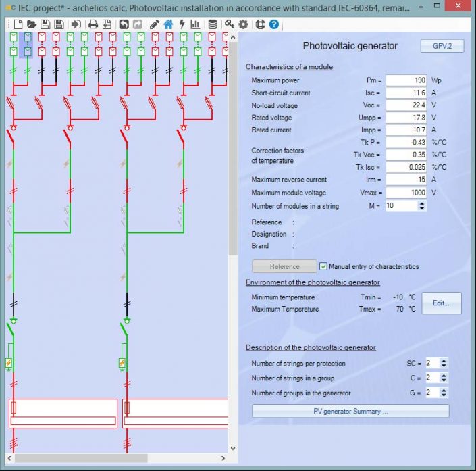The height and width of the screenshot is (471, 476).
Task: Increase number of strings in a group C
Action: tap(444, 376)
